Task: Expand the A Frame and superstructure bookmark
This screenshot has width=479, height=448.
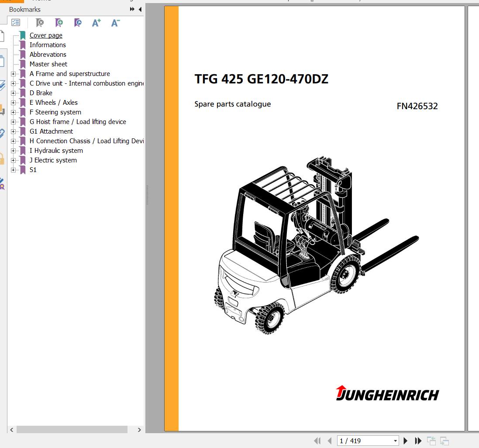Action: click(13, 74)
